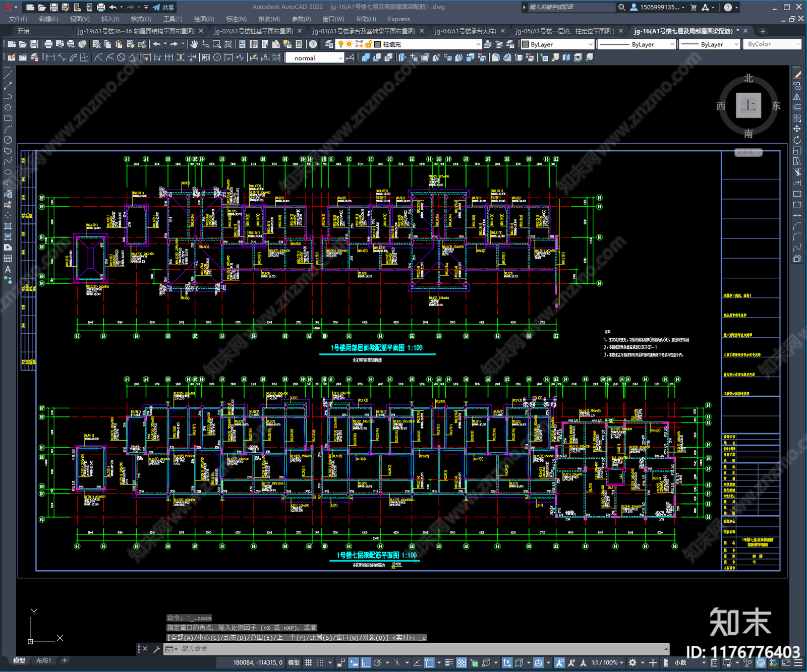Open the 标注(N) menu
The width and height of the screenshot is (807, 672).
click(236, 19)
